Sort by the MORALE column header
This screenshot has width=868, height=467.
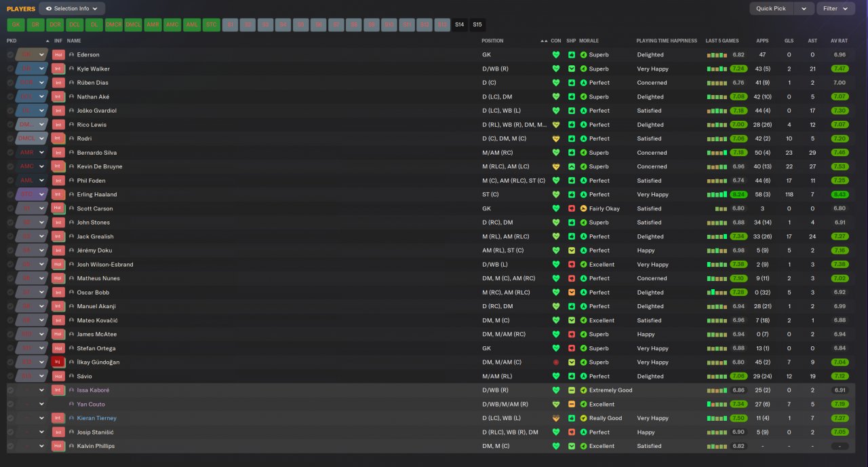point(589,41)
